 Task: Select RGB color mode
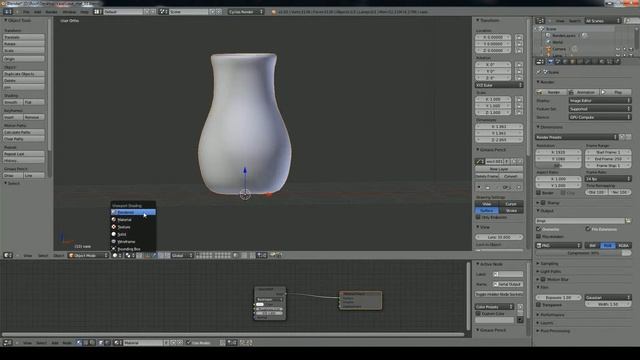click(x=608, y=245)
